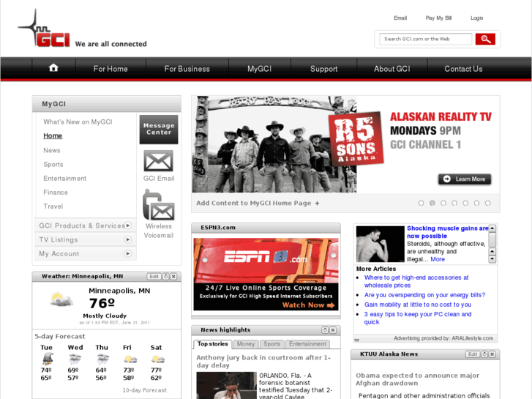Open the For Home menu
This screenshot has height=399, width=532.
pos(110,69)
